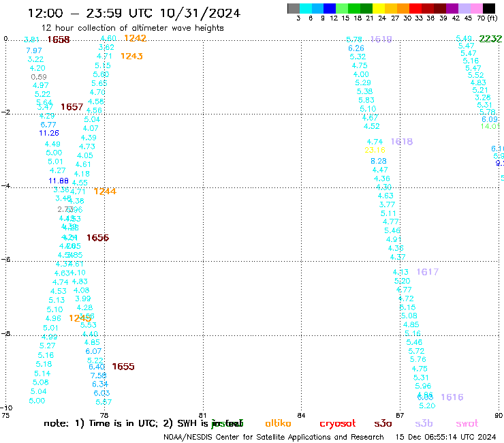Select the altika pass label 1243
504x443 pixels.
[131, 56]
